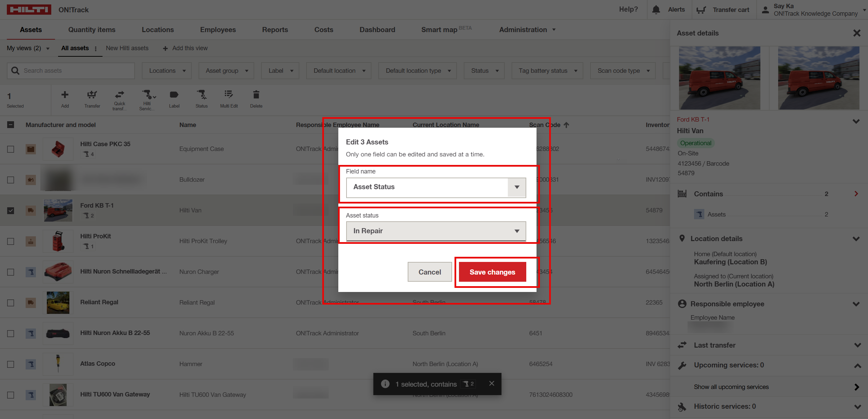Toggle the select-all header checkbox
The width and height of the screenshot is (868, 419).
(11, 125)
